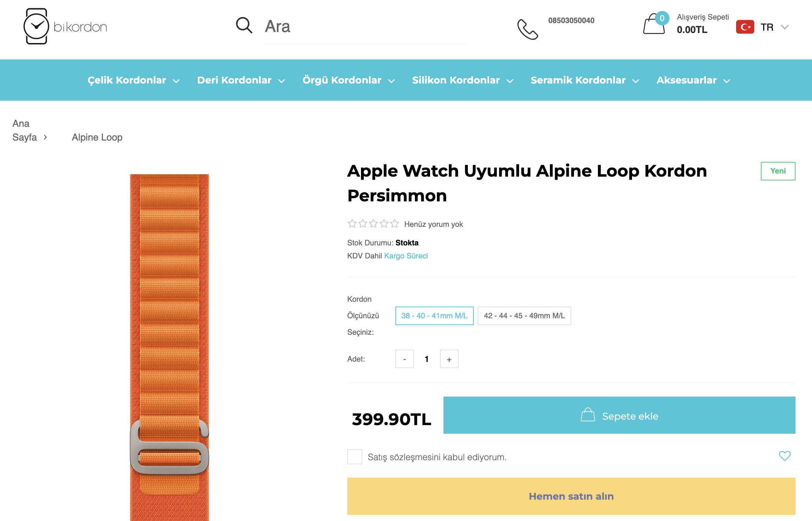Click the breadcrumb arrow after Ana Sayfa
The image size is (812, 521).
click(45, 137)
